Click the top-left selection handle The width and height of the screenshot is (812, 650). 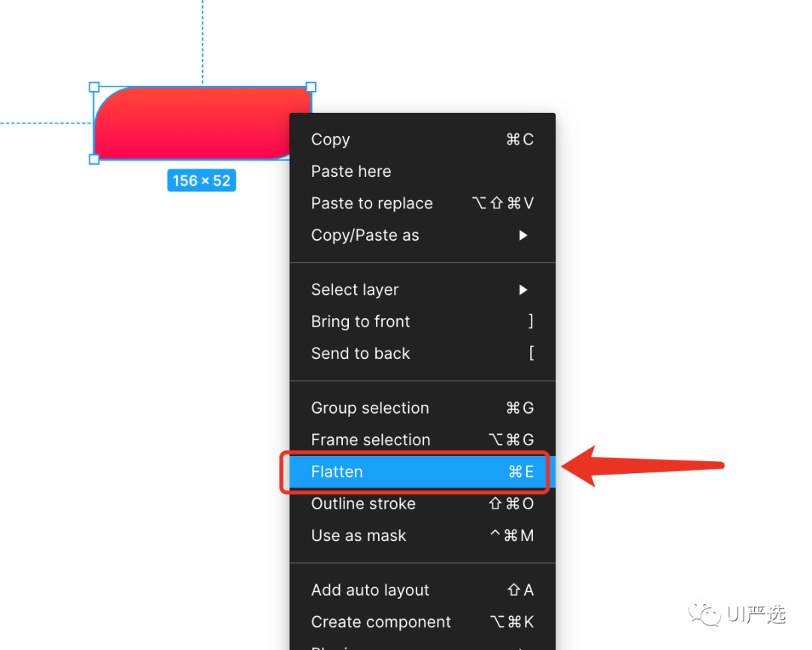[x=94, y=87]
